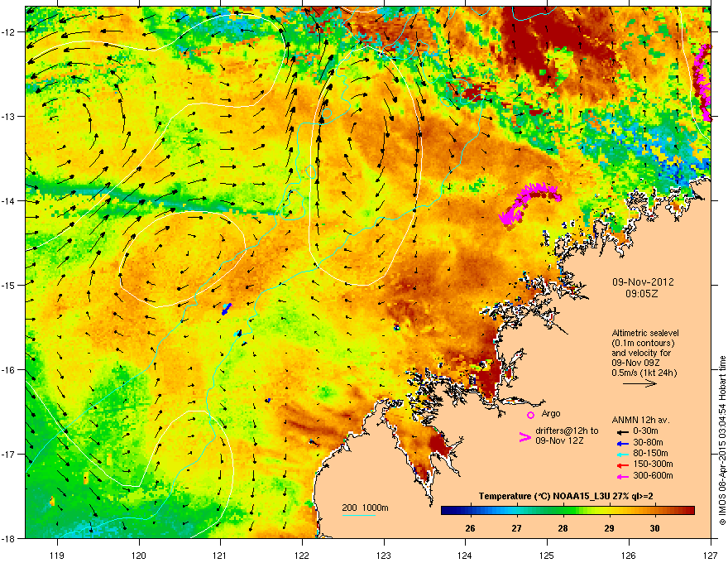Click the cyan 80-150m arrow legend icon

pyautogui.click(x=622, y=454)
